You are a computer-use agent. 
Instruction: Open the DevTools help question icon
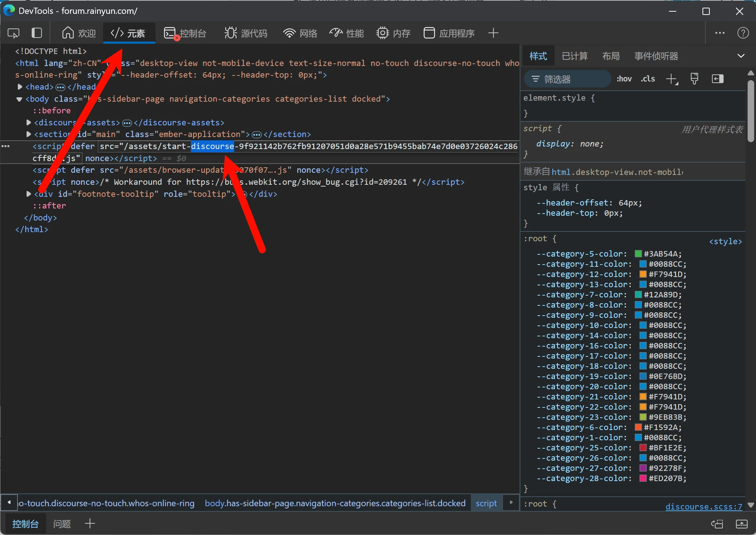tap(743, 33)
